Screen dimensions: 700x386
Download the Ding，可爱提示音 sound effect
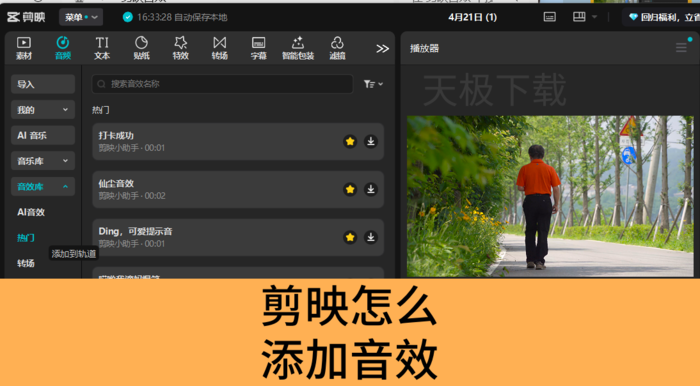point(371,237)
